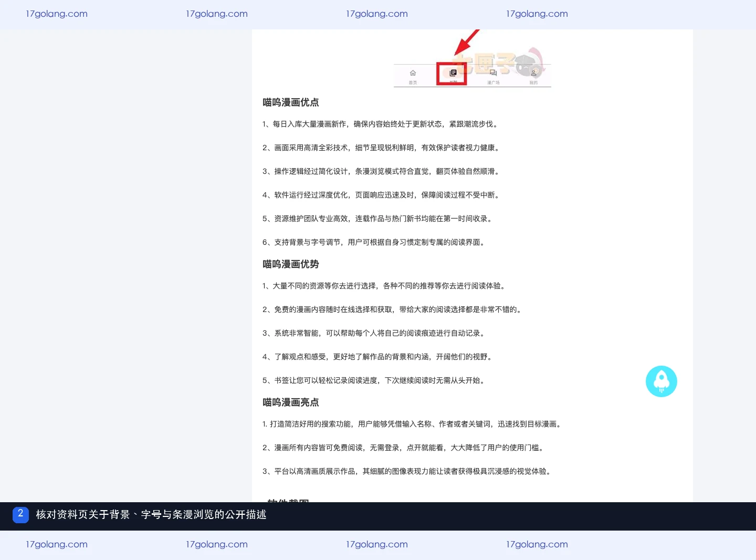Click the bookshelf icon in the app image

(453, 73)
